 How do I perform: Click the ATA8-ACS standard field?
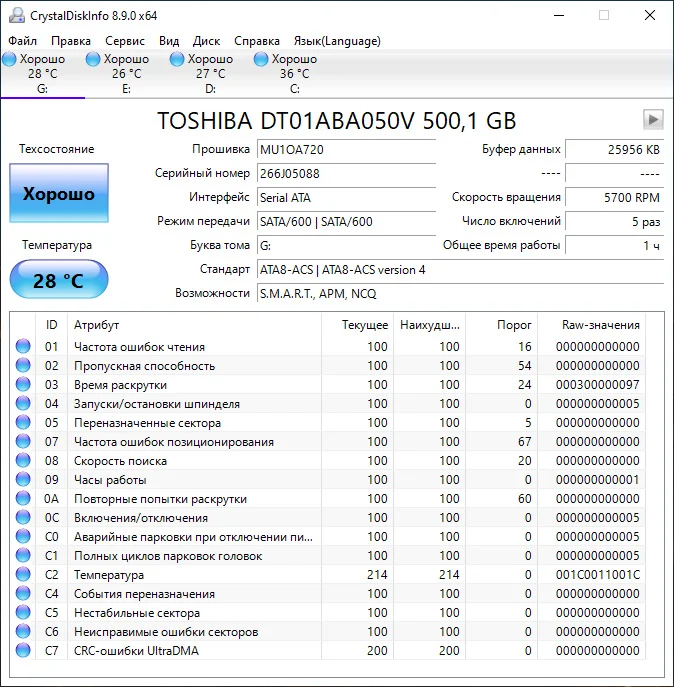(x=460, y=269)
